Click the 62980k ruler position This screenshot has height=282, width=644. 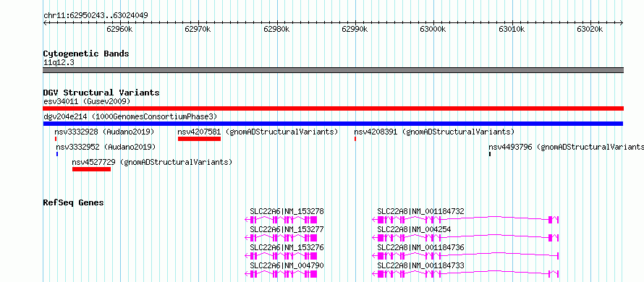(277, 29)
